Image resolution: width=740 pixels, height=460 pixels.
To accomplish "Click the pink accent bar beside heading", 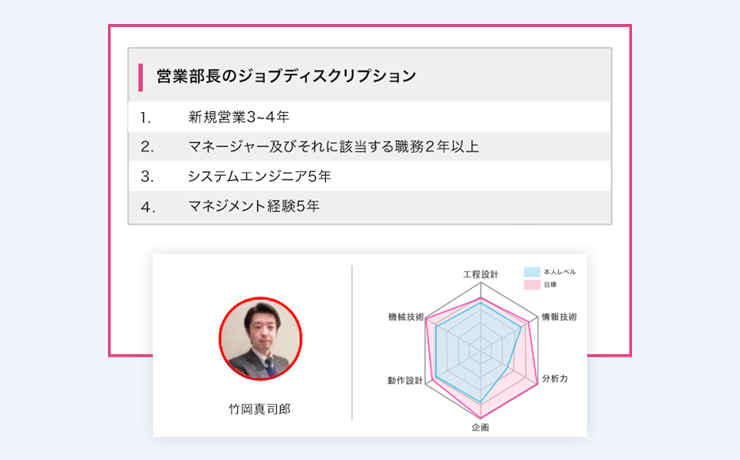I will (141, 77).
